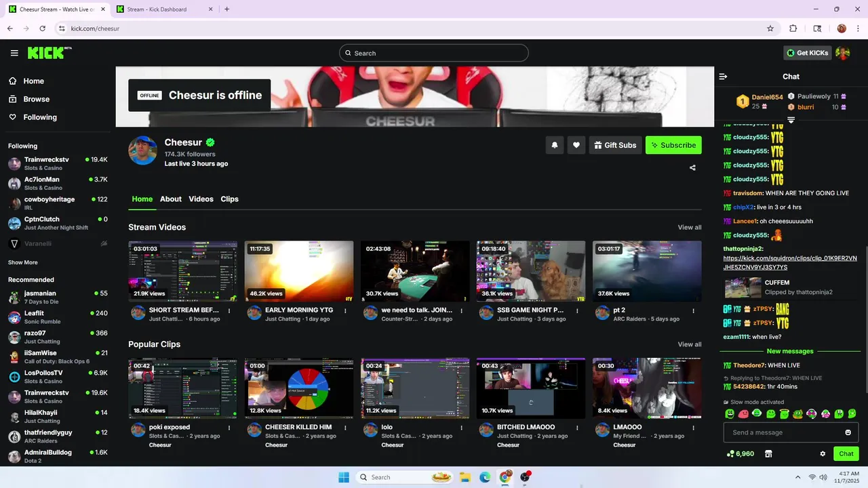Expand the leaderboard handle in chat
The width and height of the screenshot is (868, 488).
point(791,120)
